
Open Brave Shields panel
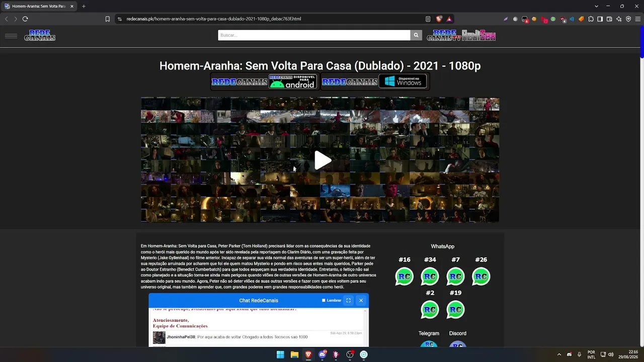coord(439,19)
